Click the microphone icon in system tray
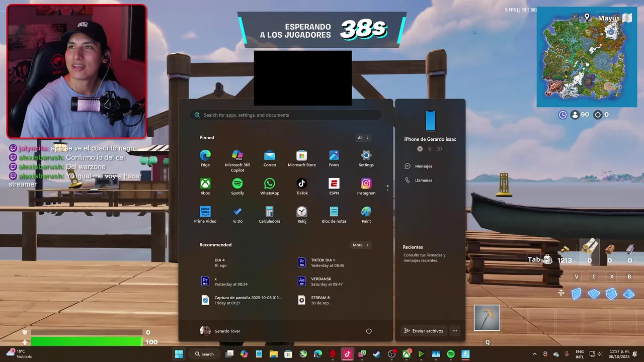Viewport: 644px width, 362px height. 567,354
